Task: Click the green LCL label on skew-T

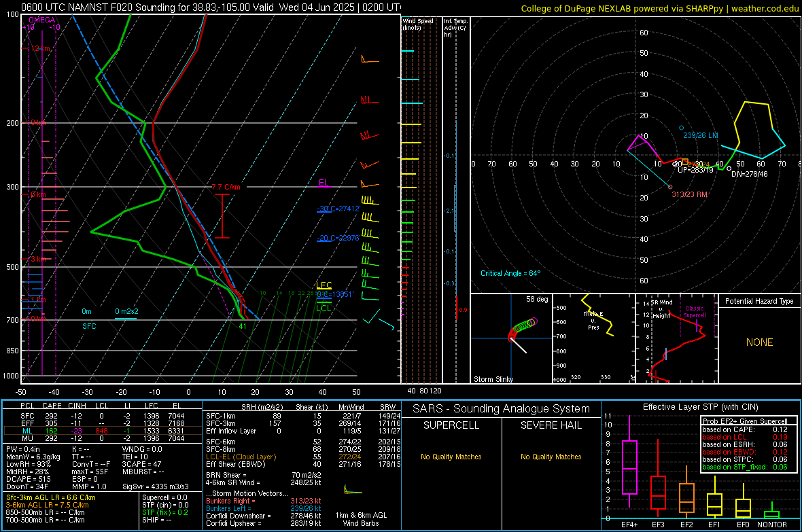Action: pyautogui.click(x=324, y=308)
